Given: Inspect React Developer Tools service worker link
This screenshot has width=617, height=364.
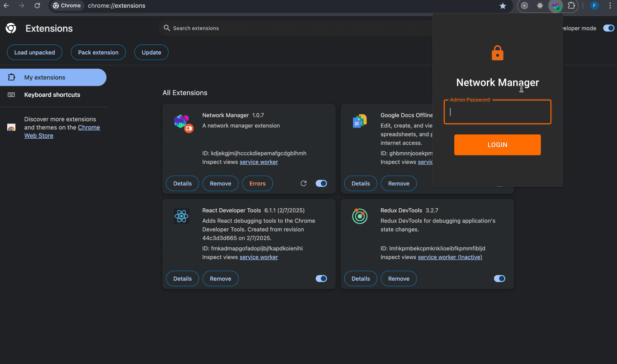Looking at the screenshot, I should (259, 257).
